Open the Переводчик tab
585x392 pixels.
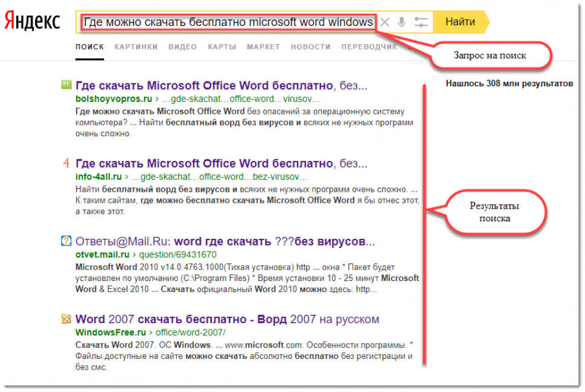pos(369,47)
